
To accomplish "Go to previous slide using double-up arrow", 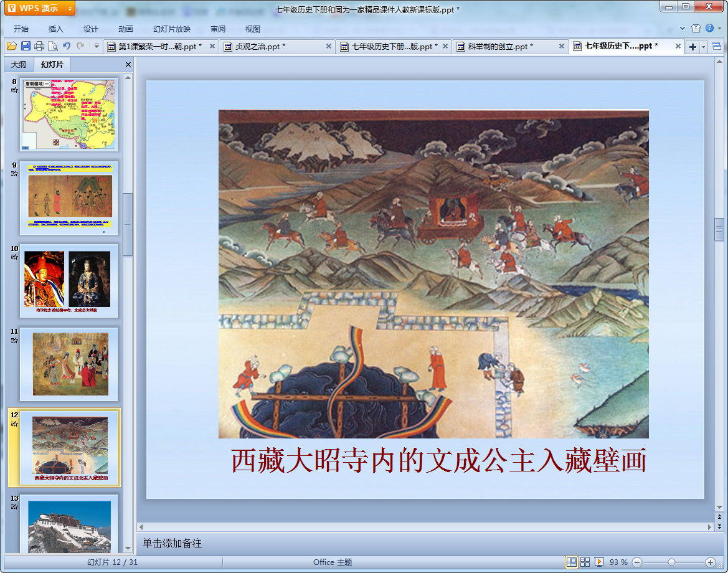I will tap(719, 518).
